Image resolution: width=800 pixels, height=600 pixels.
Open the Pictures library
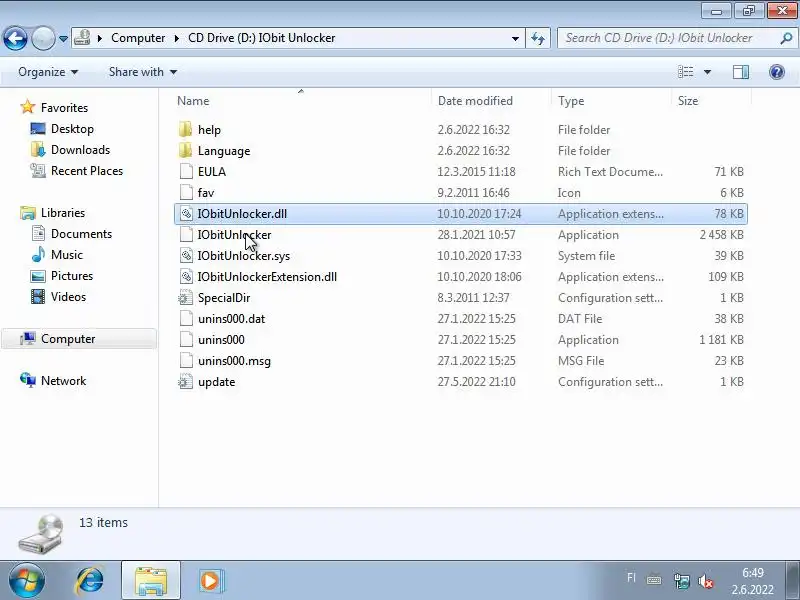pyautogui.click(x=62, y=276)
